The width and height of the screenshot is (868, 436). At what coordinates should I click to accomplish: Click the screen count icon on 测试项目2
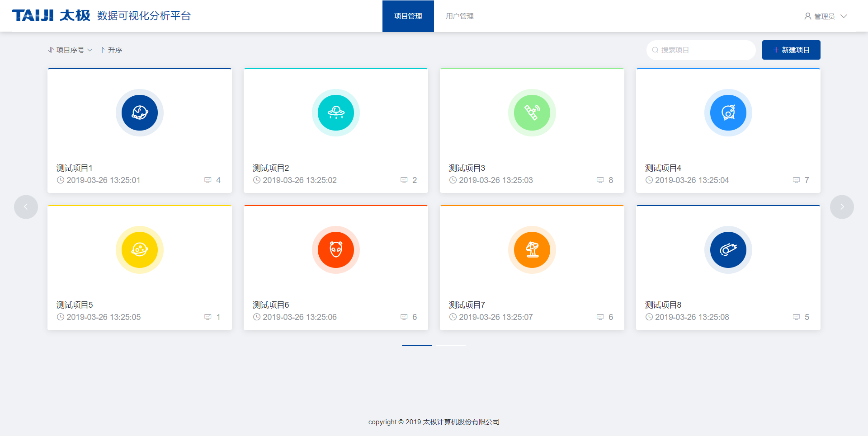pyautogui.click(x=404, y=180)
